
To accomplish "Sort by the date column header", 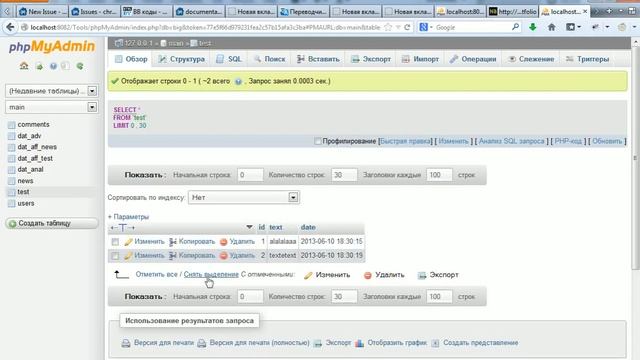I will pos(308,227).
